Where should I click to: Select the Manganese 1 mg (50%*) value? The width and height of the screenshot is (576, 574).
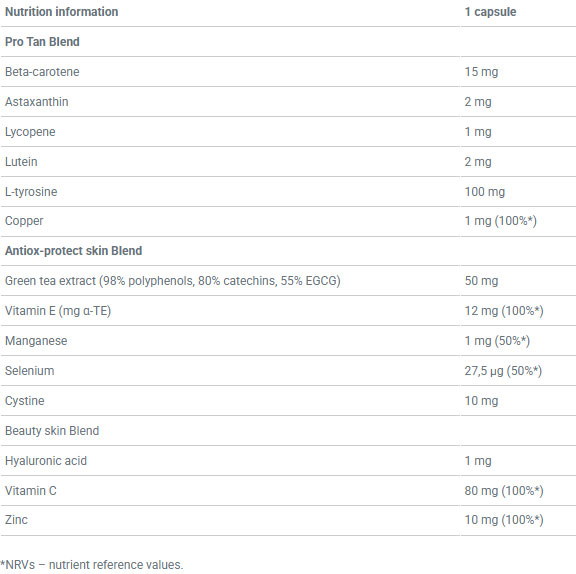tap(497, 341)
